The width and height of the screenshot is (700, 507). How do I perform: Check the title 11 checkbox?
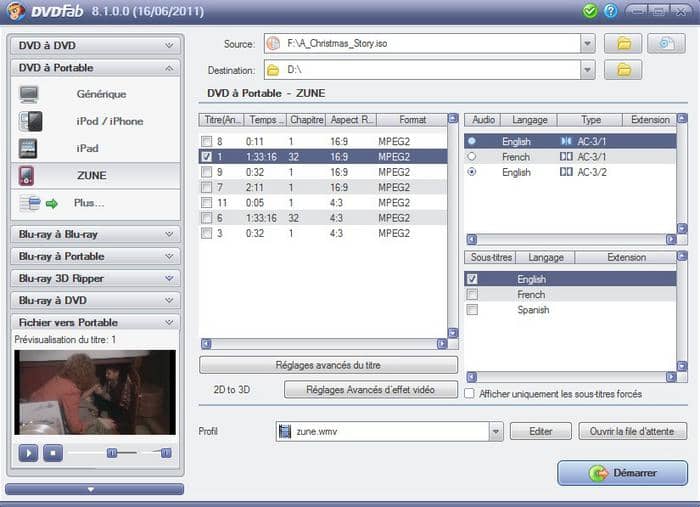[206, 203]
